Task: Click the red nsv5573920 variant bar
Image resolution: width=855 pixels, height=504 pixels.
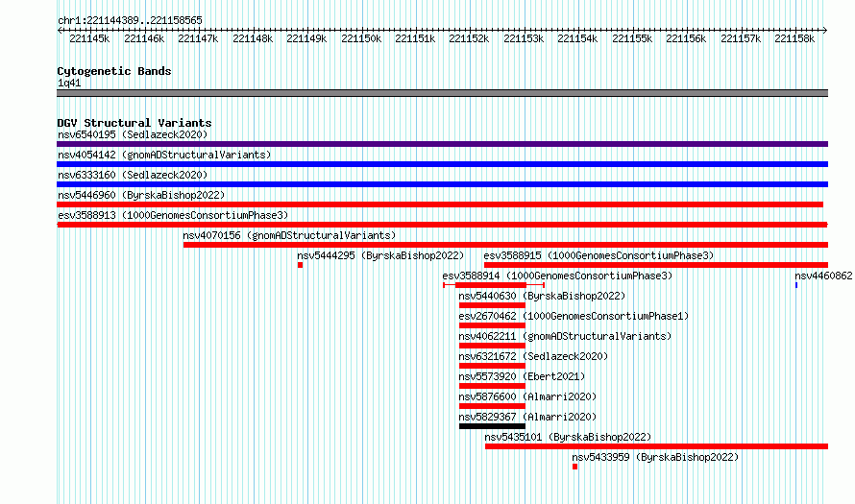Action: pyautogui.click(x=492, y=386)
